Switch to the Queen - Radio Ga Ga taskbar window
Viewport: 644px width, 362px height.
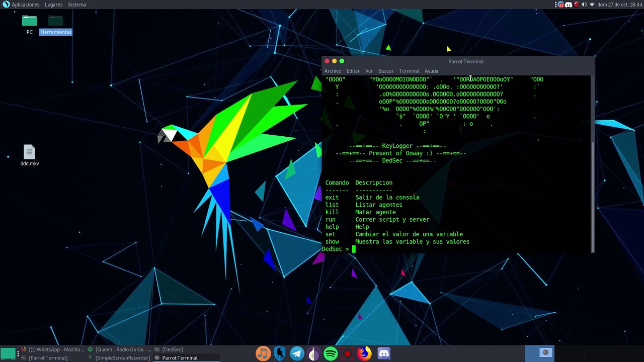(x=119, y=349)
